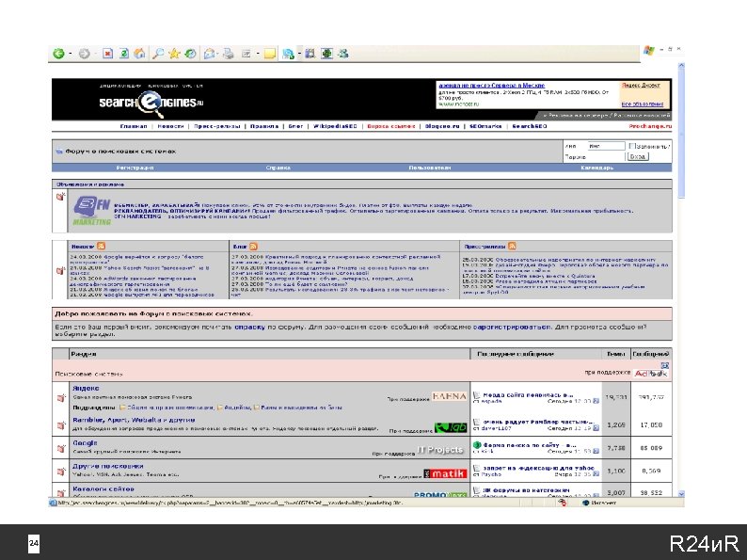The image size is (747, 560).
Task: Go to last post in Google row
Action: 596,451
